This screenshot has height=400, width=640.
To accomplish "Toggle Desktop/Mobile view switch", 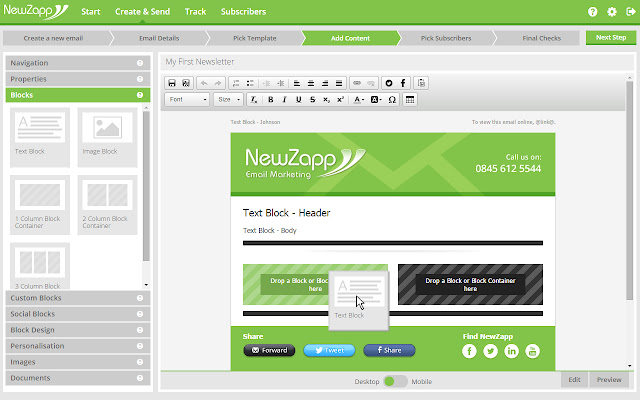I will [x=395, y=381].
